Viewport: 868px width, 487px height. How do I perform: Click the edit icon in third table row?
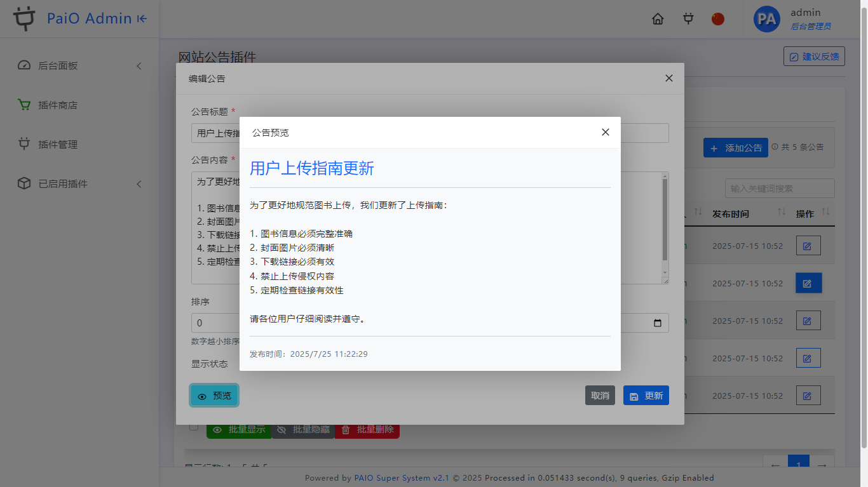tap(808, 321)
